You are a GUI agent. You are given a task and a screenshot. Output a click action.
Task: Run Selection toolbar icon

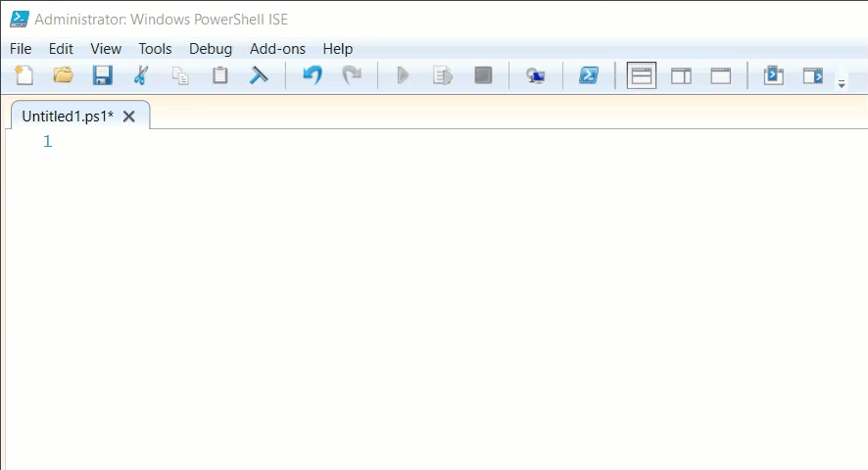[x=443, y=75]
